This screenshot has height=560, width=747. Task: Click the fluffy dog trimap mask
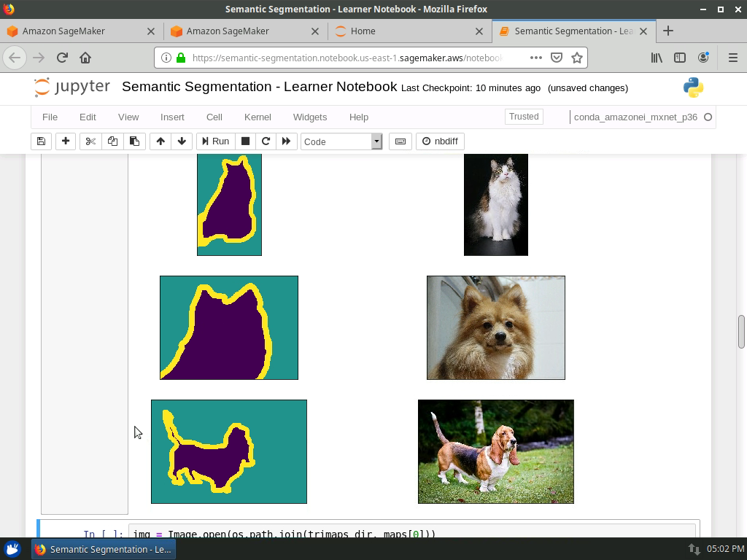(x=229, y=327)
